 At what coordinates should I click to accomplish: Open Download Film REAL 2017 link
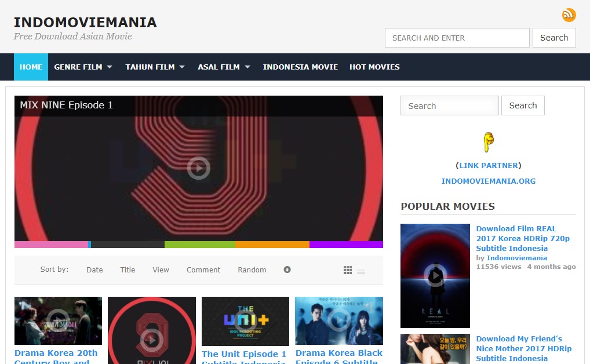523,238
